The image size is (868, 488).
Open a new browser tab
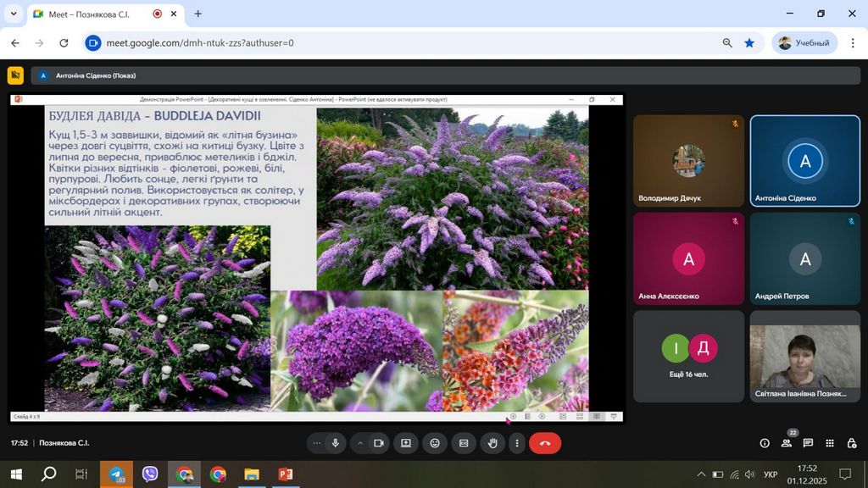(198, 14)
